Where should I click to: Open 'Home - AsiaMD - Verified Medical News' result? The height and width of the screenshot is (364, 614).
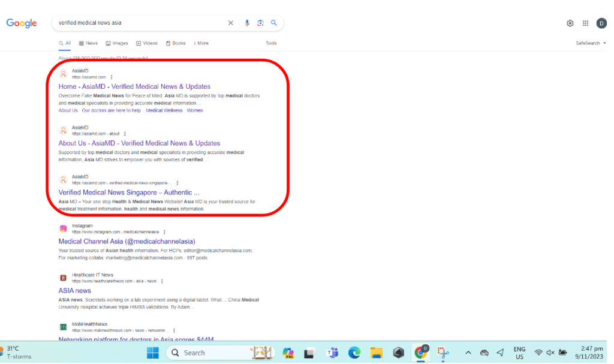pos(134,86)
